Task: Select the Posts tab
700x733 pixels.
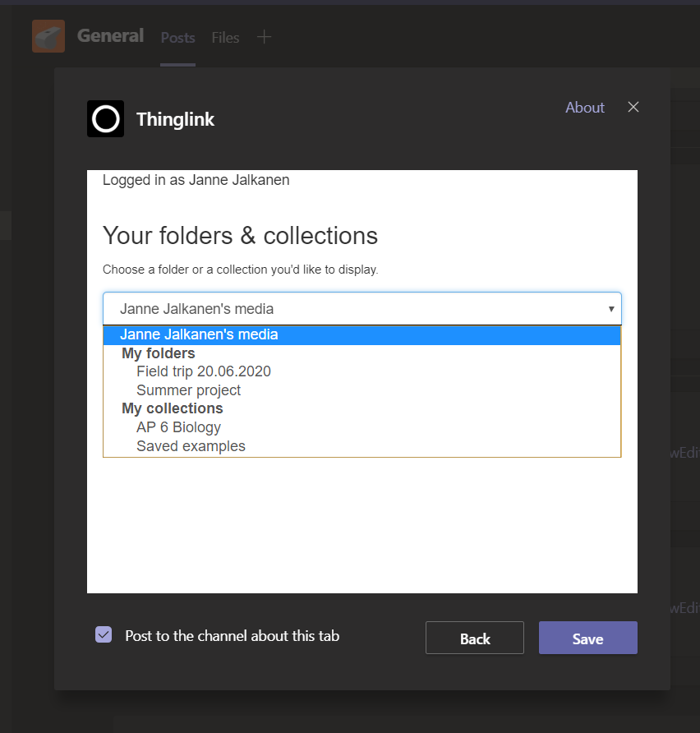Action: pyautogui.click(x=177, y=37)
